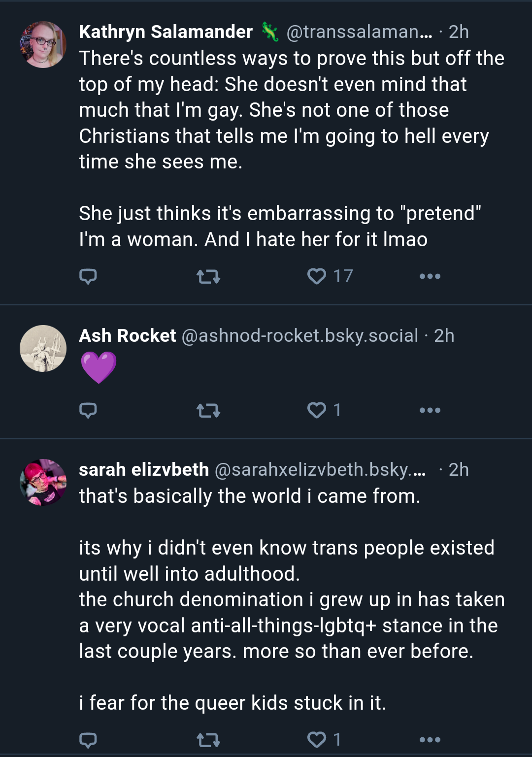Open Kathryn Salamander's profile avatar

coord(43,44)
